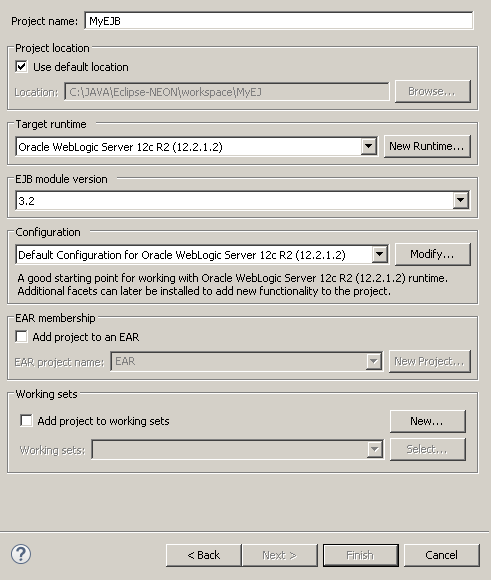
Task: Click into the Project name text field
Action: [x=279, y=21]
